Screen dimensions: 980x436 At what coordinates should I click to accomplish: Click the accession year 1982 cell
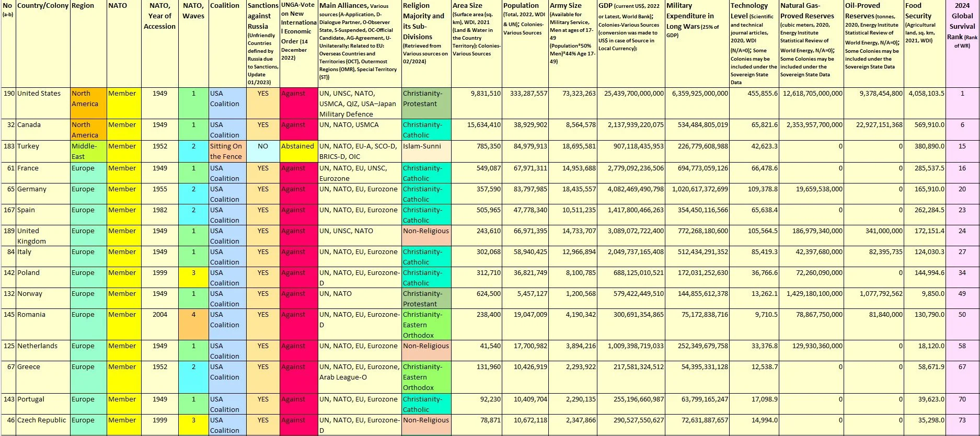tap(160, 215)
